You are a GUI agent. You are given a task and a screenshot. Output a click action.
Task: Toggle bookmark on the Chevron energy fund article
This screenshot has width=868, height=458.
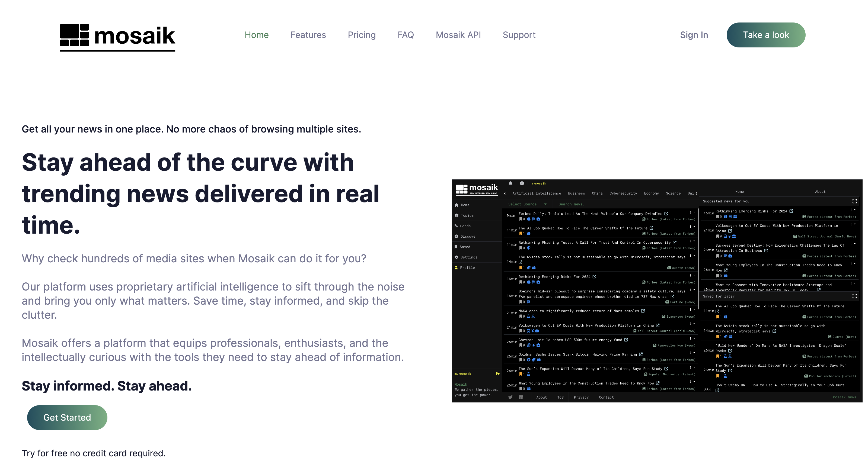click(x=521, y=346)
